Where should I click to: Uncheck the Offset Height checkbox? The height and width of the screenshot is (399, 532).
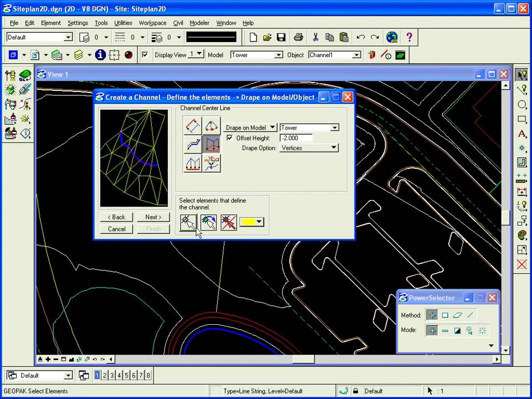(x=229, y=138)
